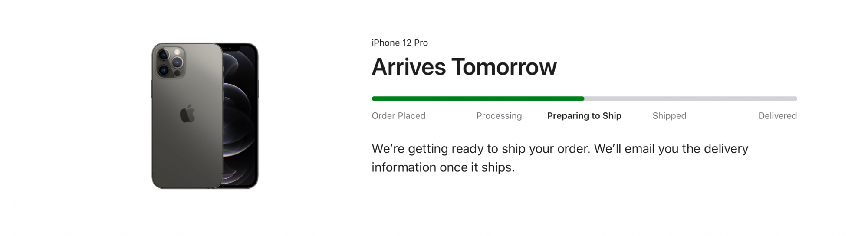Select the Order Placed status label
868x236 pixels.
[x=398, y=116]
